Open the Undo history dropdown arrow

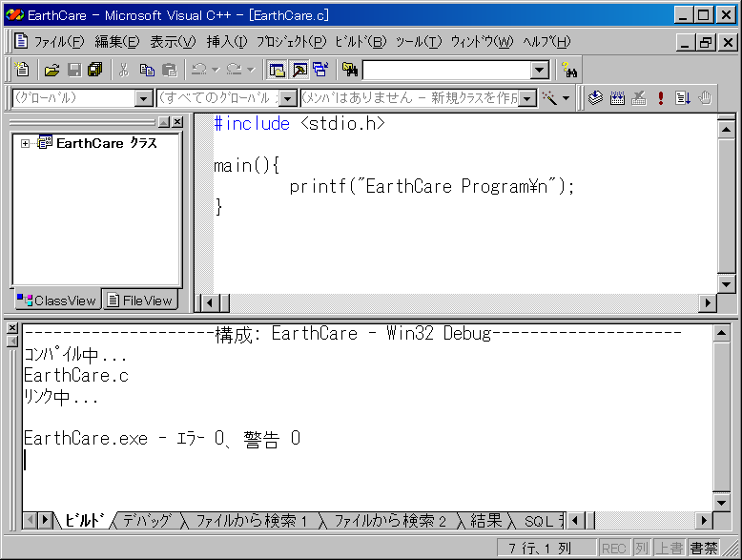[x=216, y=70]
